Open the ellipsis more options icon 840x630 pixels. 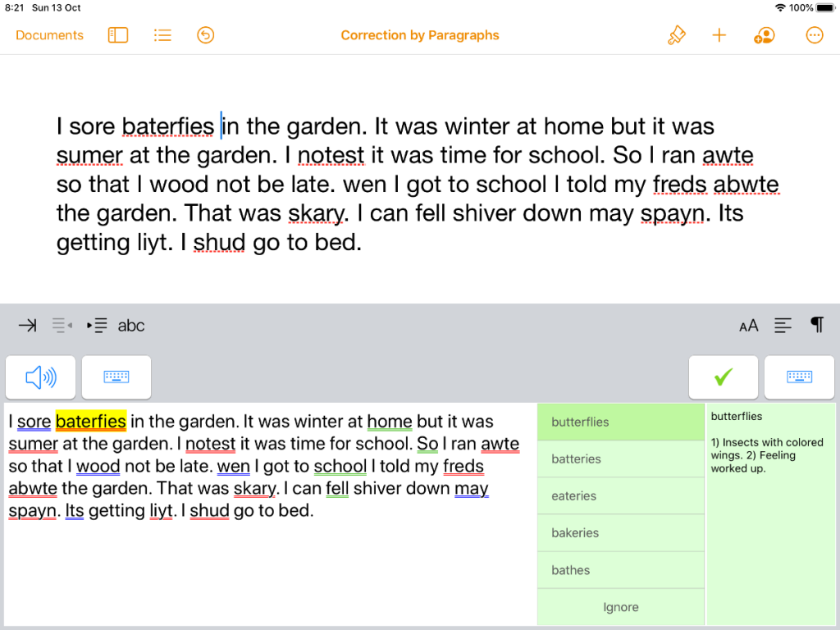point(814,35)
